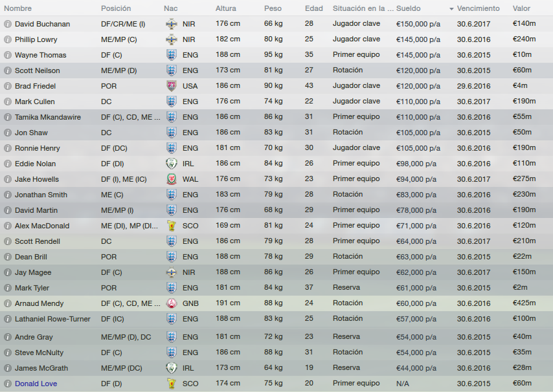Open info icon for Jay Magee
The height and width of the screenshot is (392, 553).
pyautogui.click(x=7, y=272)
